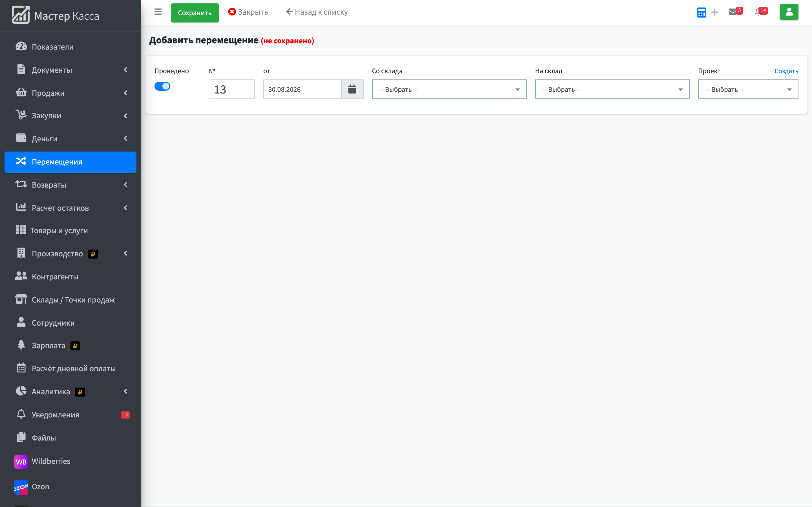The height and width of the screenshot is (507, 812).
Task: Click the green Сохранить button
Action: pos(195,13)
